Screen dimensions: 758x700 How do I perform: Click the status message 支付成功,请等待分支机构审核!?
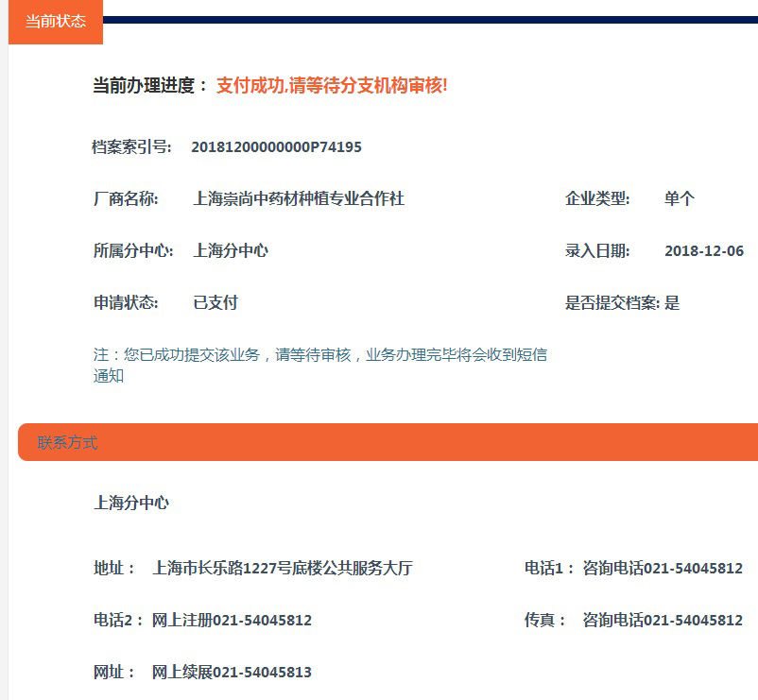tap(332, 86)
